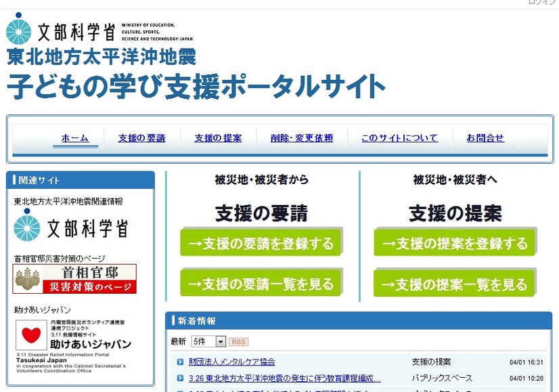Click the 子どもの学び支援ポータルサイト title
This screenshot has width=559, height=392.
tap(196, 86)
